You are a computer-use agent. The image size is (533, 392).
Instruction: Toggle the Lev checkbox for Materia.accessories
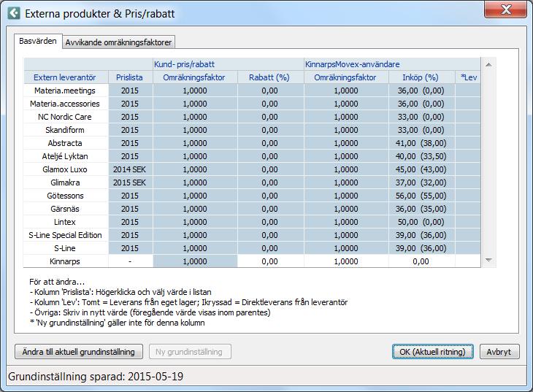pos(468,104)
